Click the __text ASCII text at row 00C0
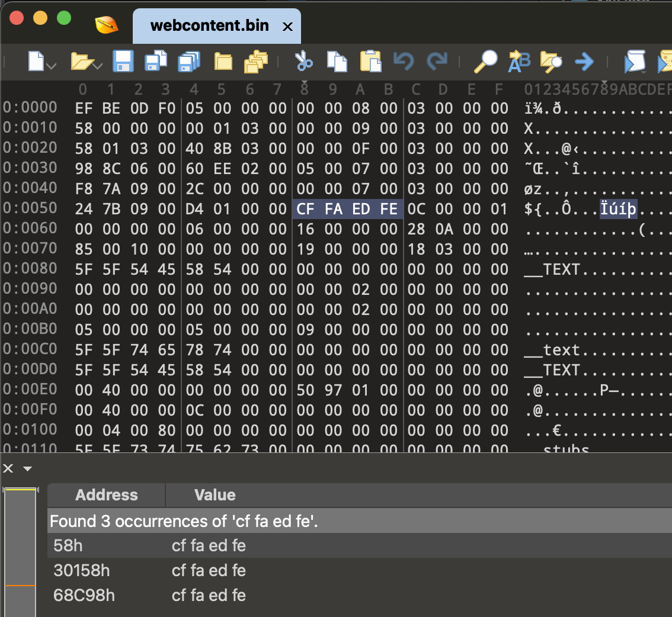Viewport: 672px width, 617px height. click(552, 351)
